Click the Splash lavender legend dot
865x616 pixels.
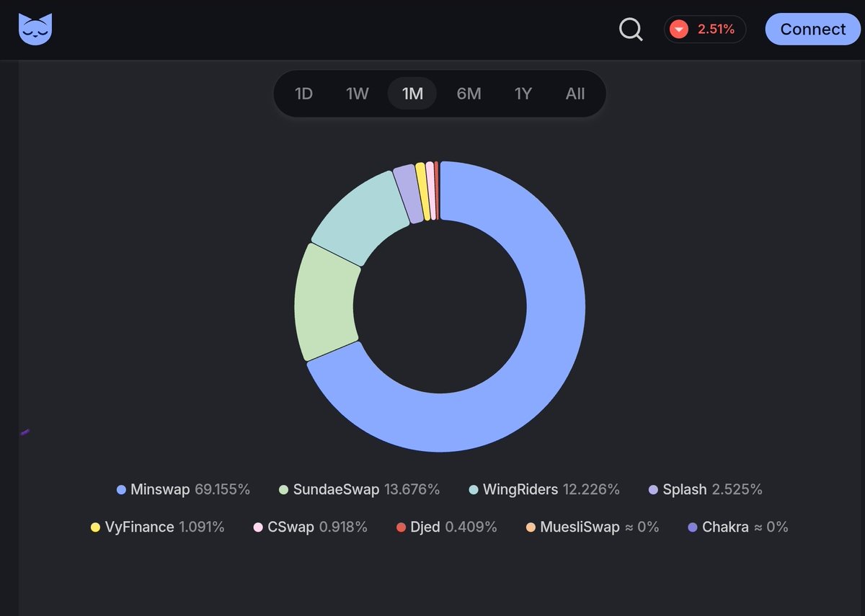654,490
